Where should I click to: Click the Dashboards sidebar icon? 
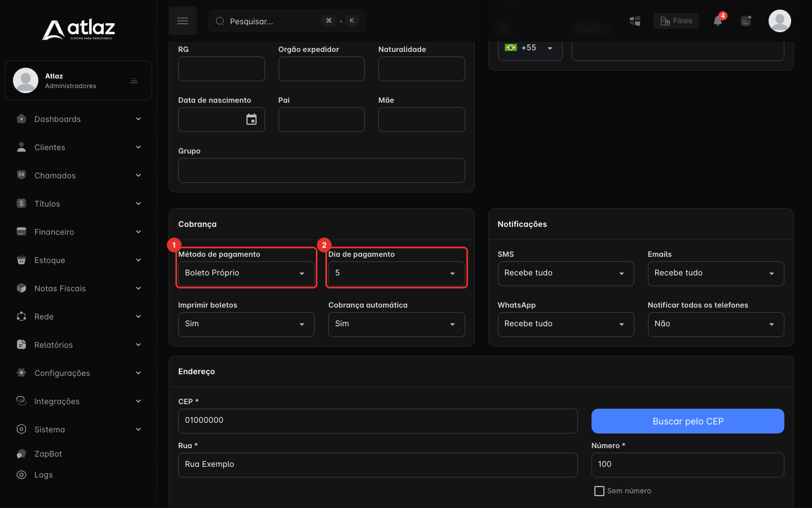21,119
